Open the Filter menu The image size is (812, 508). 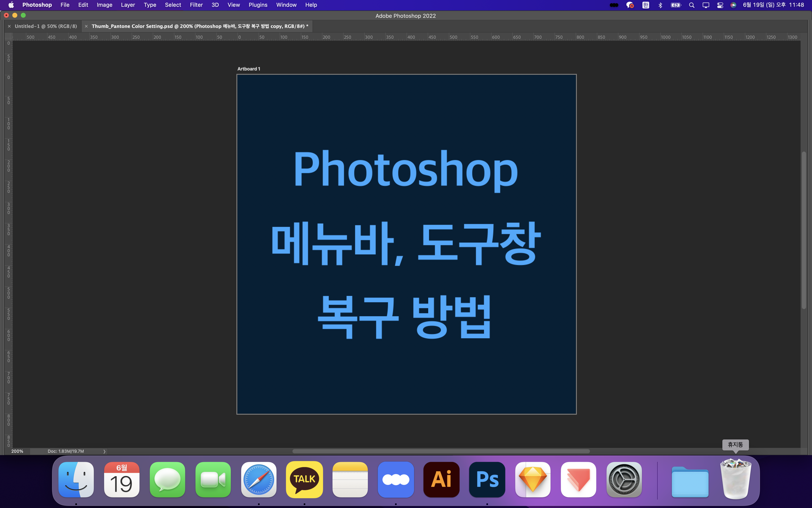pyautogui.click(x=196, y=5)
